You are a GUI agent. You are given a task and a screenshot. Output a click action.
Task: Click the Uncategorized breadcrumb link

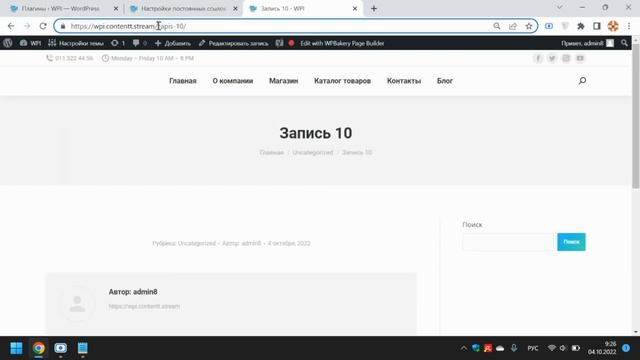coord(313,152)
